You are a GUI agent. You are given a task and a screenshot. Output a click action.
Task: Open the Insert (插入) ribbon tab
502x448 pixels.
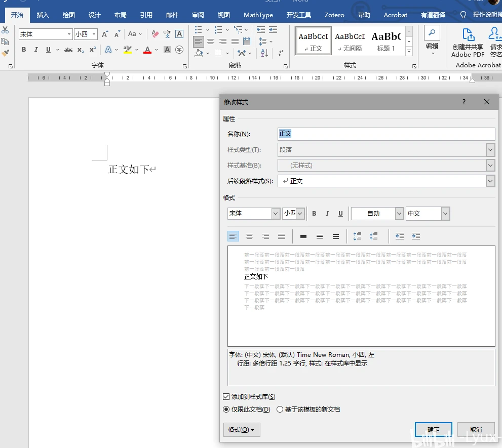pyautogui.click(x=43, y=15)
